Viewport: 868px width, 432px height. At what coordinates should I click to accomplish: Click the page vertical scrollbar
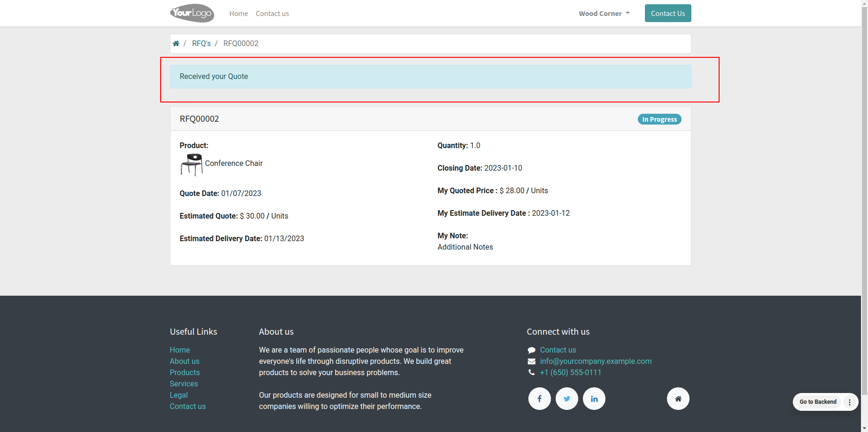tap(864, 216)
